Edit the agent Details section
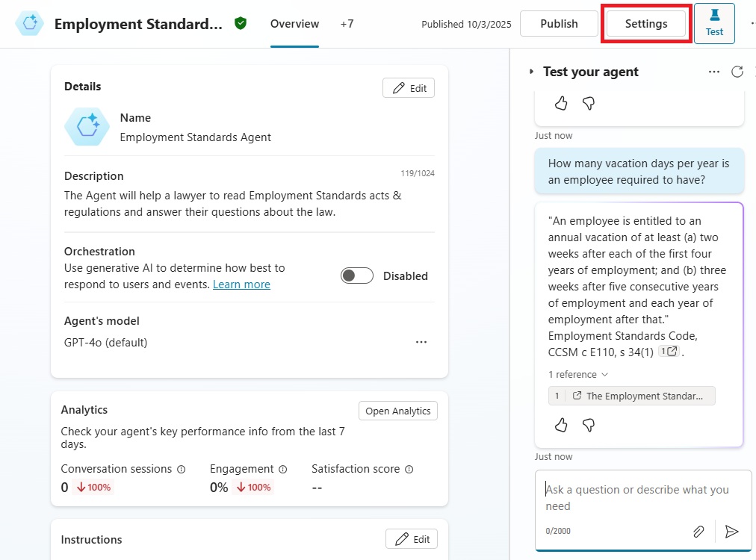Viewport: 756px width, 560px height. (409, 88)
